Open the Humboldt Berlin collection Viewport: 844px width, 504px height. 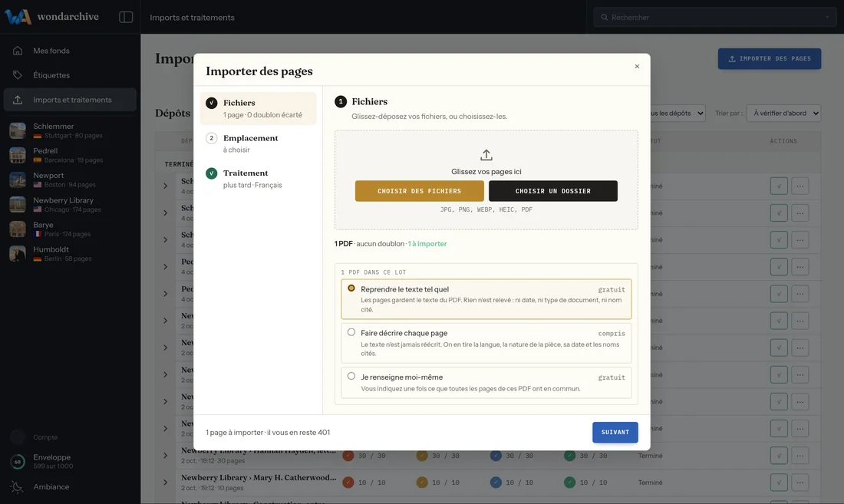pos(70,254)
